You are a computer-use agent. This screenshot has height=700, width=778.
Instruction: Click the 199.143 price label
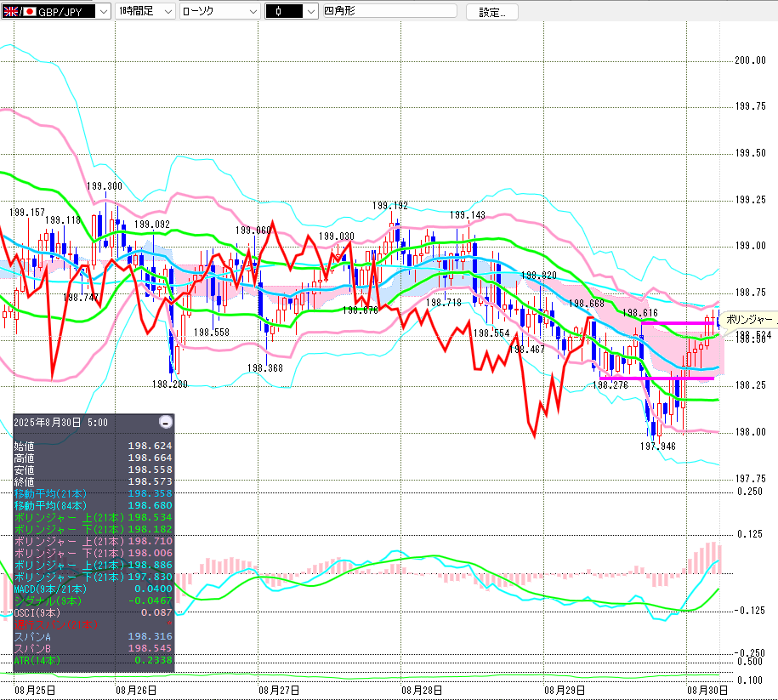(468, 215)
